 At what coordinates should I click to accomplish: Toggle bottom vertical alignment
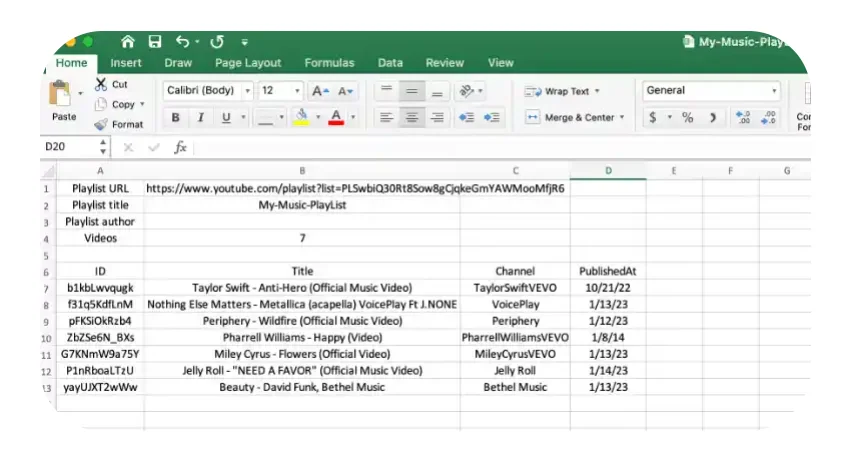point(437,91)
